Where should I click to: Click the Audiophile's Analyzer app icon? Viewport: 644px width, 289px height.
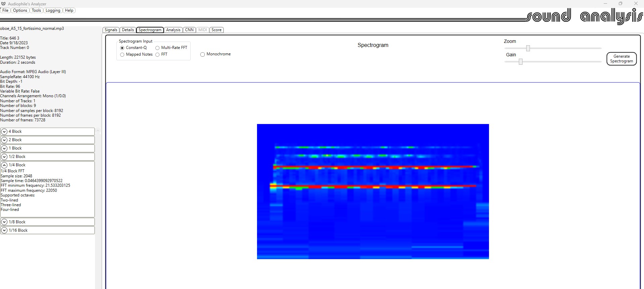pyautogui.click(x=4, y=4)
